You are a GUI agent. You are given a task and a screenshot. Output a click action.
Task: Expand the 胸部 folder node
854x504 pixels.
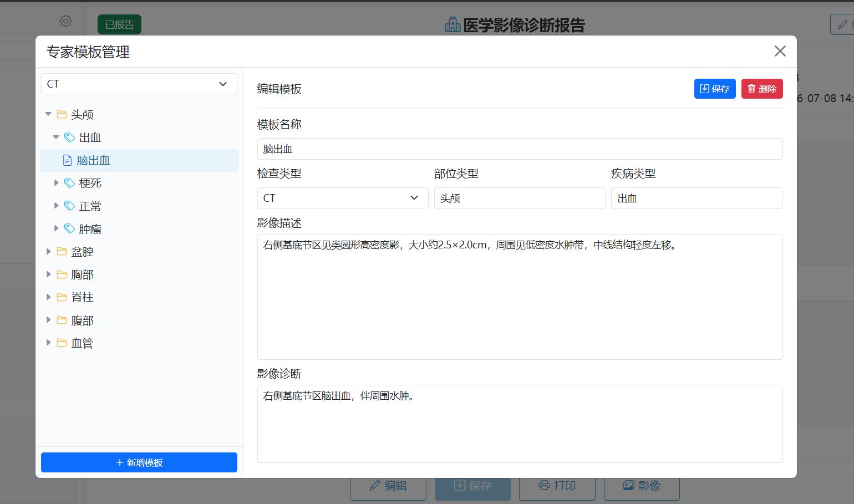pos(48,274)
